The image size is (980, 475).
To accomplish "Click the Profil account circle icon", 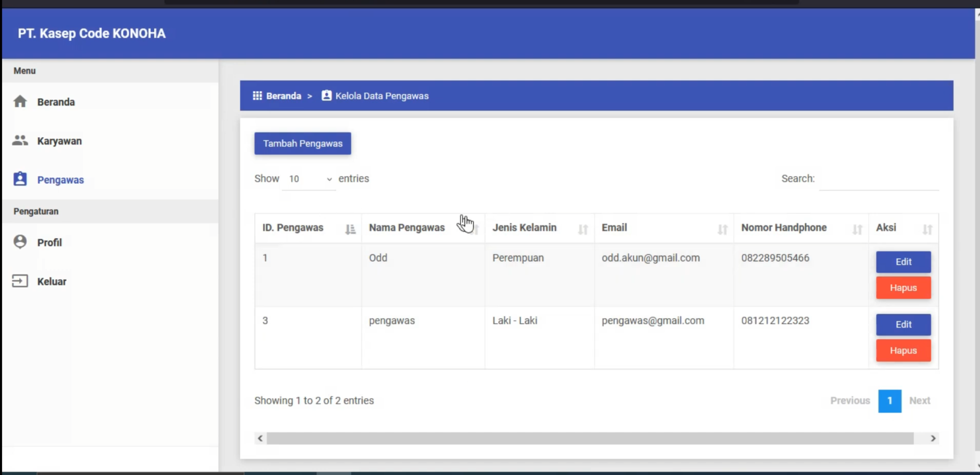I will click(x=20, y=242).
